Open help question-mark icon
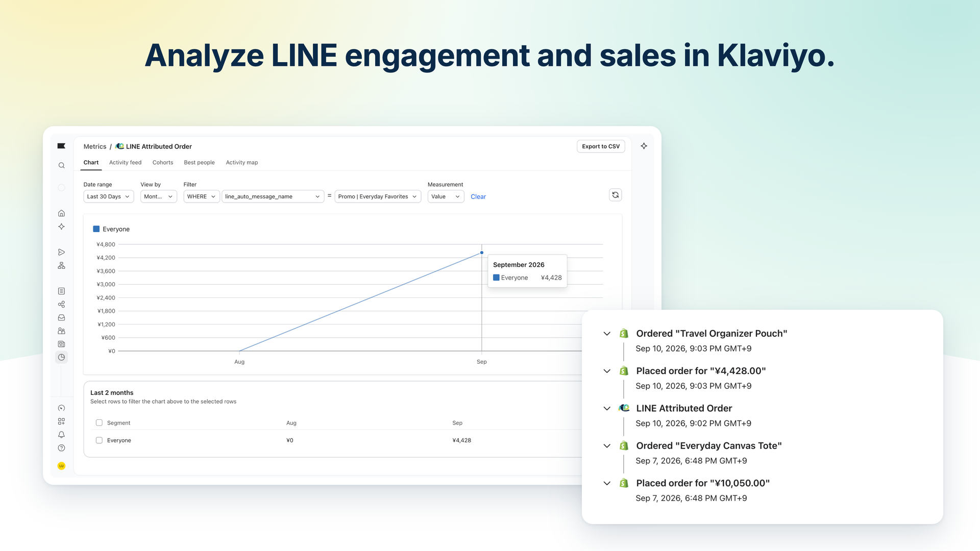This screenshot has width=980, height=551. (x=61, y=448)
